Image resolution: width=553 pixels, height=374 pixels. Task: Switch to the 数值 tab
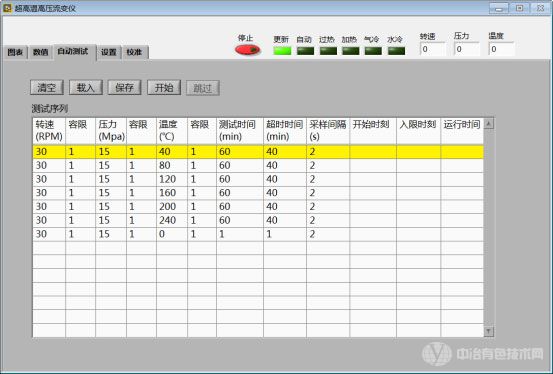[40, 52]
